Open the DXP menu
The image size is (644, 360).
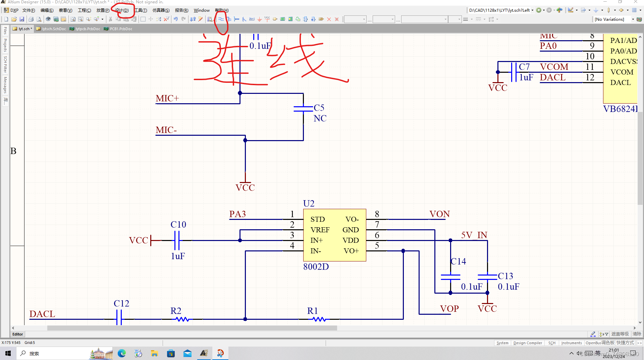click(11, 10)
